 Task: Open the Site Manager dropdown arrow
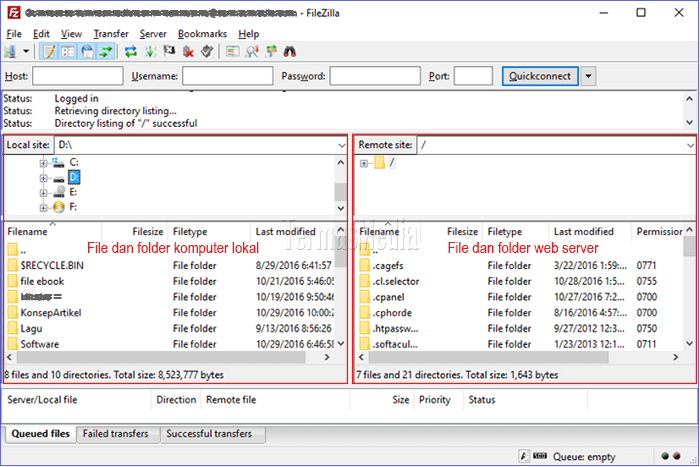(x=26, y=52)
